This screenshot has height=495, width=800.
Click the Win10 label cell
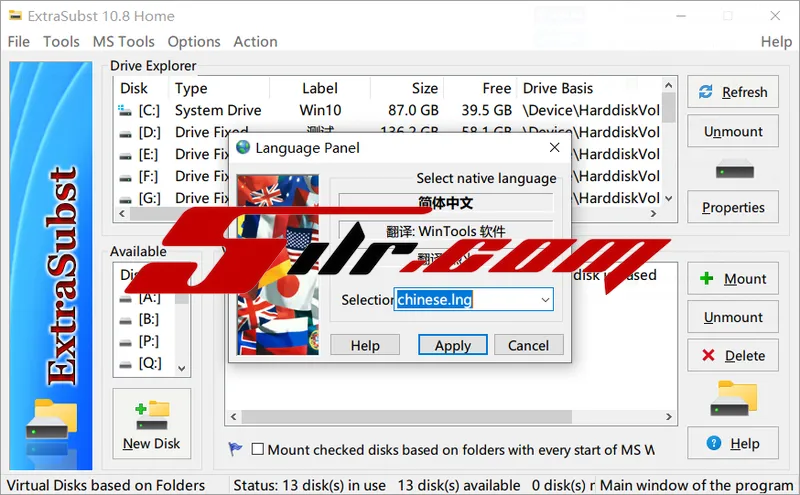click(320, 110)
